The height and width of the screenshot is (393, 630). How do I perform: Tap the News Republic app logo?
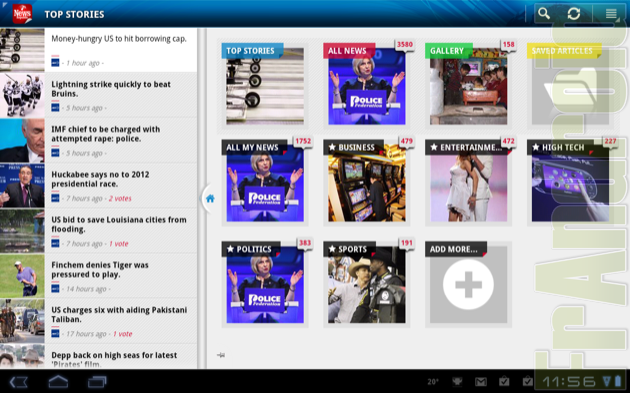(22, 14)
